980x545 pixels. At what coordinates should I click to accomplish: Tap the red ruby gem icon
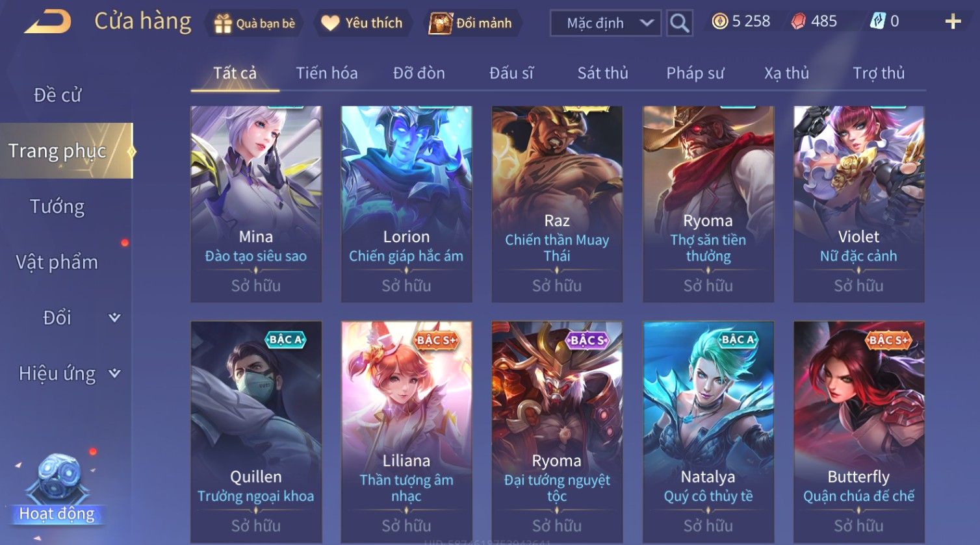click(798, 21)
